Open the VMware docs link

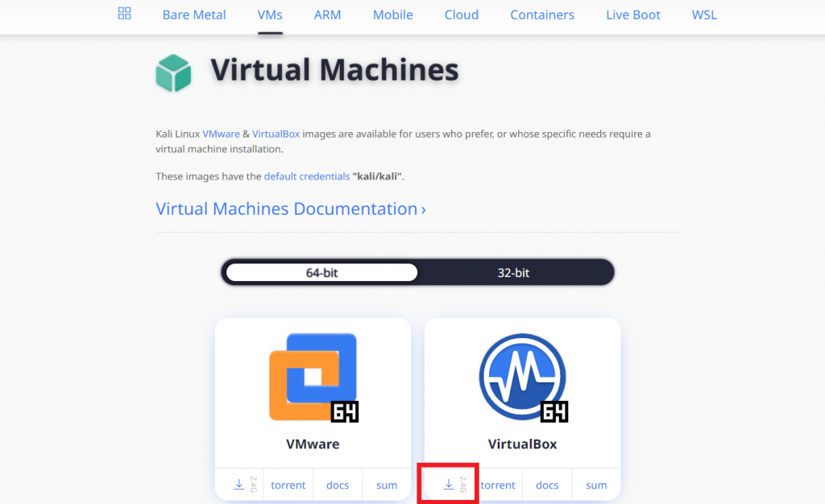coord(338,485)
